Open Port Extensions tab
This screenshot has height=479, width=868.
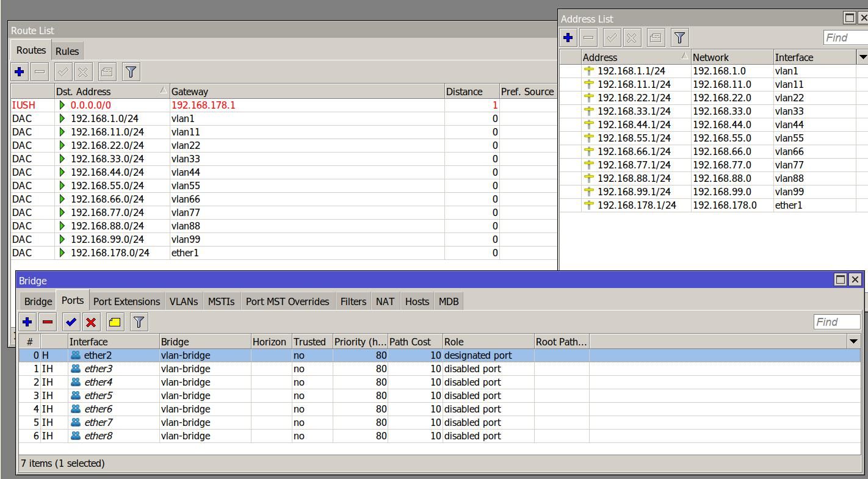click(126, 301)
